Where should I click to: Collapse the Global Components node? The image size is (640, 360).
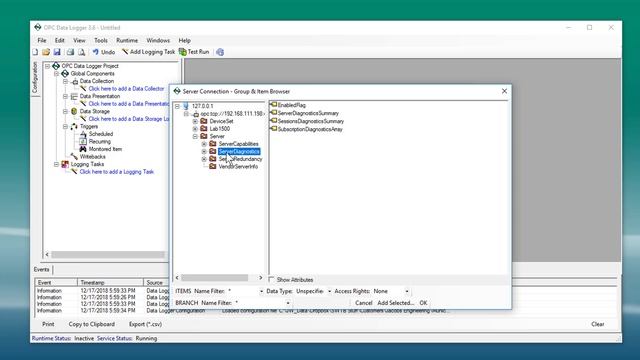(56, 73)
